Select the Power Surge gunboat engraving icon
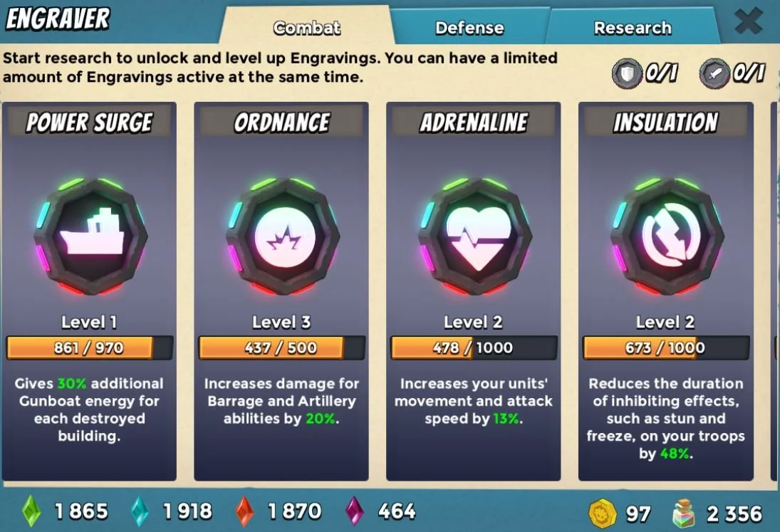Viewport: 780px width, 532px height. [91, 236]
